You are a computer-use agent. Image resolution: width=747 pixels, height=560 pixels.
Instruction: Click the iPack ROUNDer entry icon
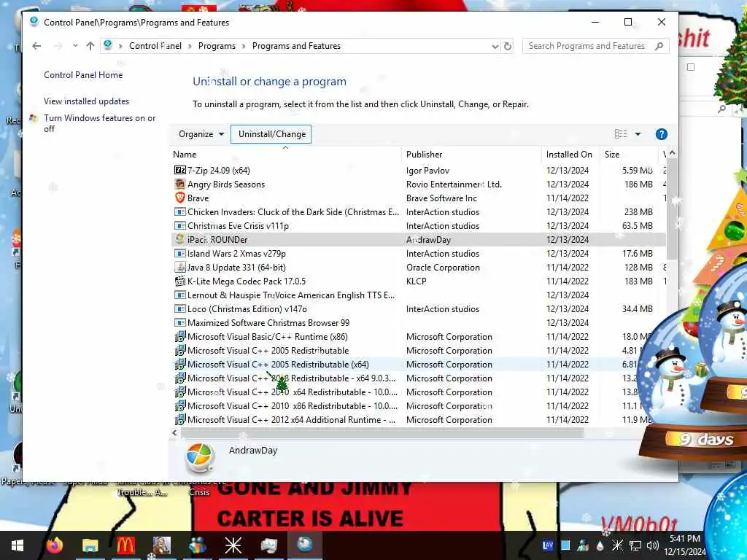(179, 239)
